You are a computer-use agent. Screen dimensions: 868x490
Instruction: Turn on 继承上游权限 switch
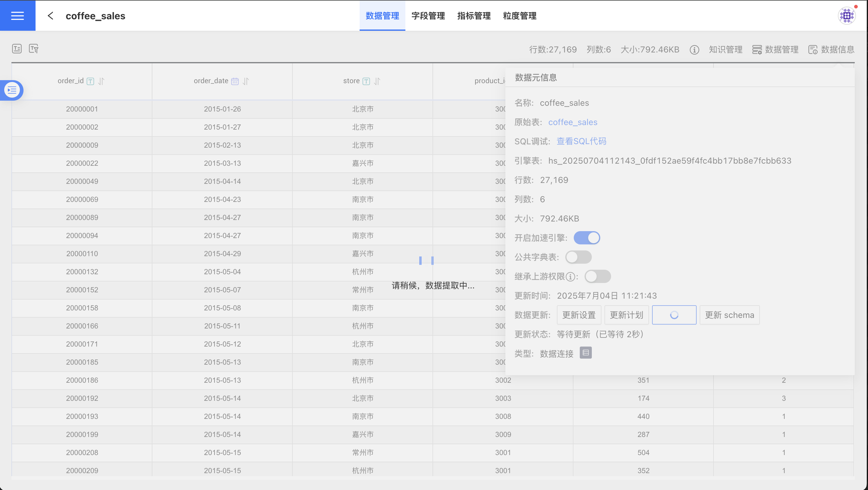pyautogui.click(x=598, y=277)
